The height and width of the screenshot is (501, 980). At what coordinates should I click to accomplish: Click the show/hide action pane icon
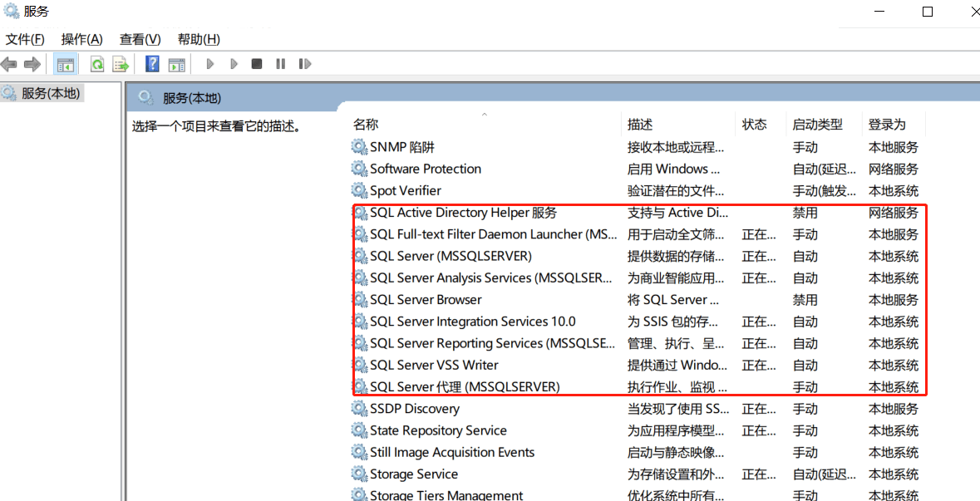[x=177, y=64]
